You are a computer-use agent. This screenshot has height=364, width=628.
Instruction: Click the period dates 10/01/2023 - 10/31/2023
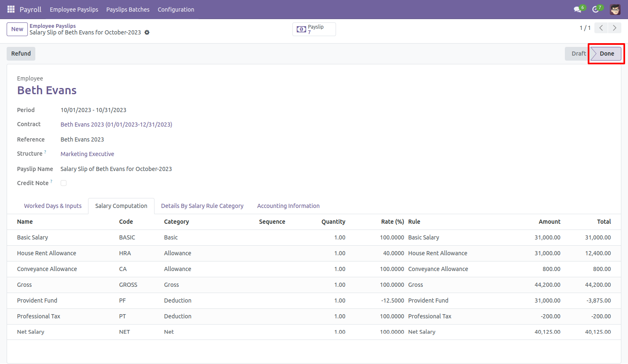click(x=93, y=110)
